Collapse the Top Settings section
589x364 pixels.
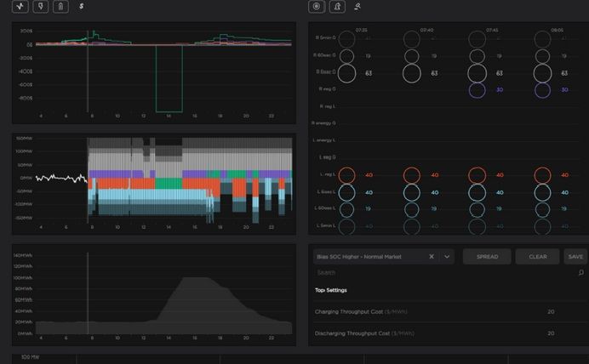tap(331, 290)
